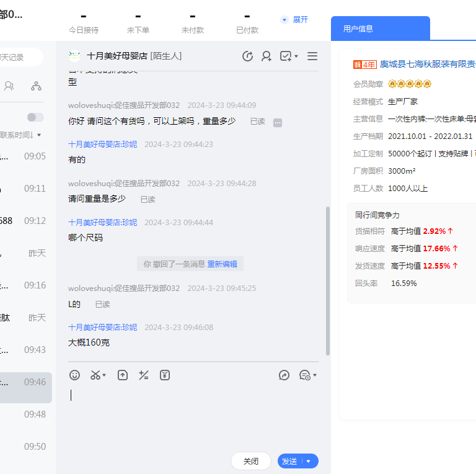Select the contacts people icon in sidebar

click(9, 86)
